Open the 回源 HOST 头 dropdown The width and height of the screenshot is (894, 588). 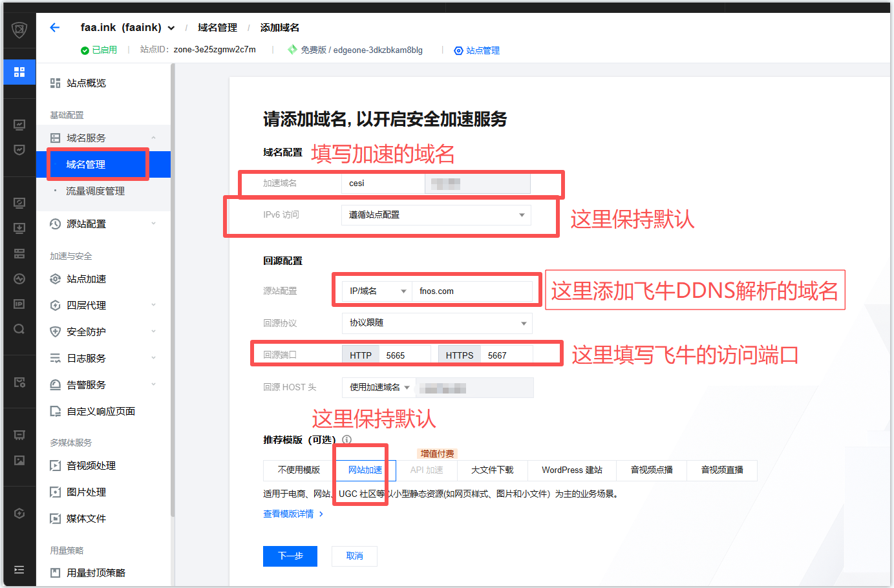[x=379, y=388]
